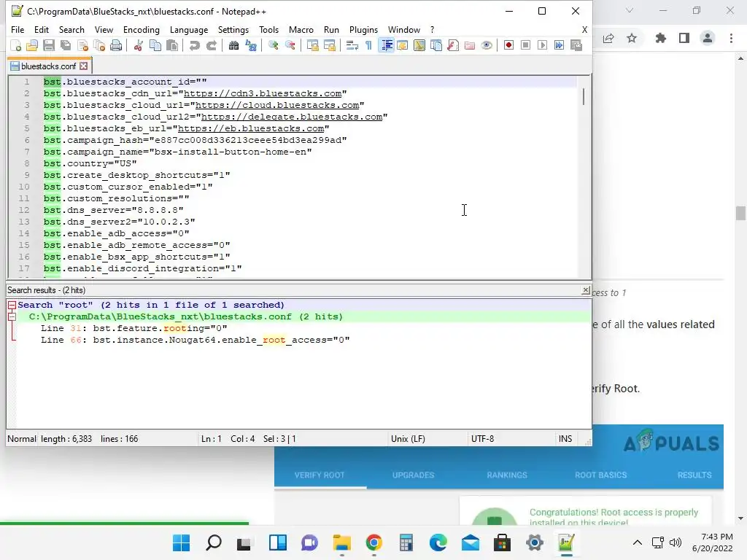Run macro multiple times icon

click(560, 45)
